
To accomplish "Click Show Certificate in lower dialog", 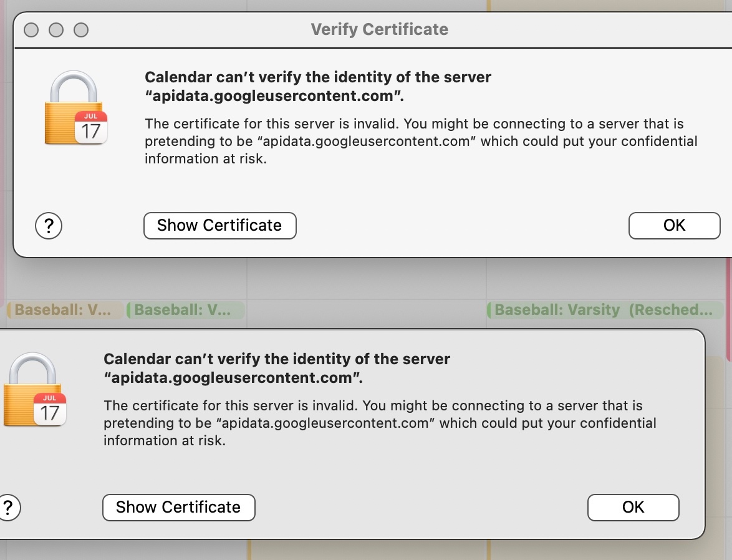I will 179,507.
